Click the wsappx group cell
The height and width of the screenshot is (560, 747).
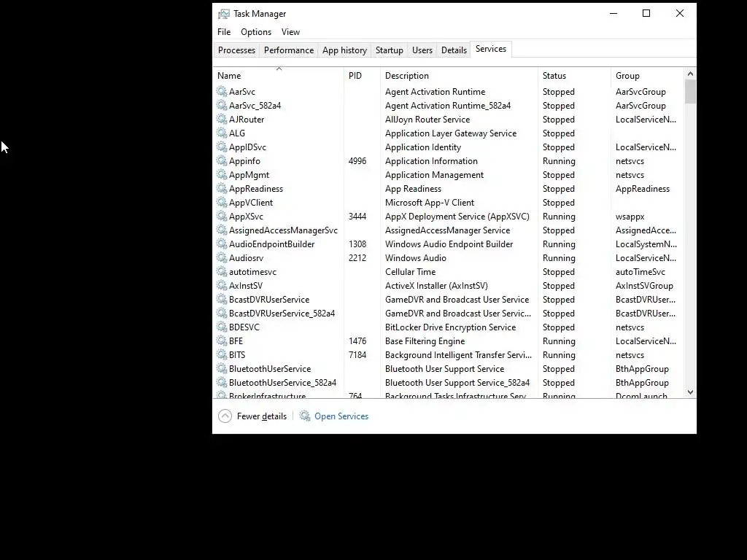[x=630, y=216]
